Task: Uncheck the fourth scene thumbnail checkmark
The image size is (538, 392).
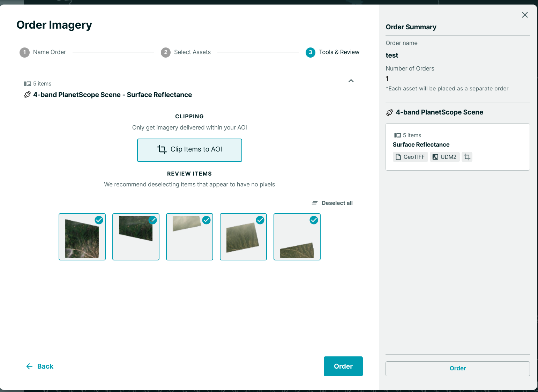Action: (x=260, y=220)
